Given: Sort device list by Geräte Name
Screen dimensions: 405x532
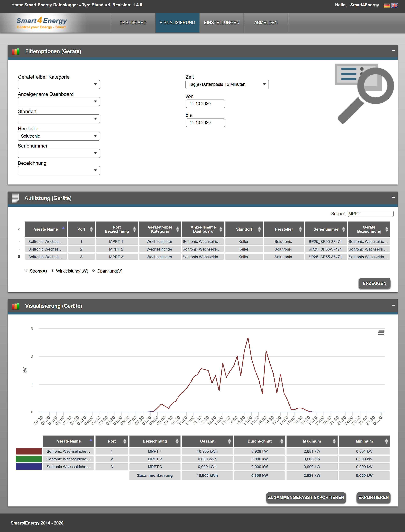Looking at the screenshot, I should [x=46, y=229].
